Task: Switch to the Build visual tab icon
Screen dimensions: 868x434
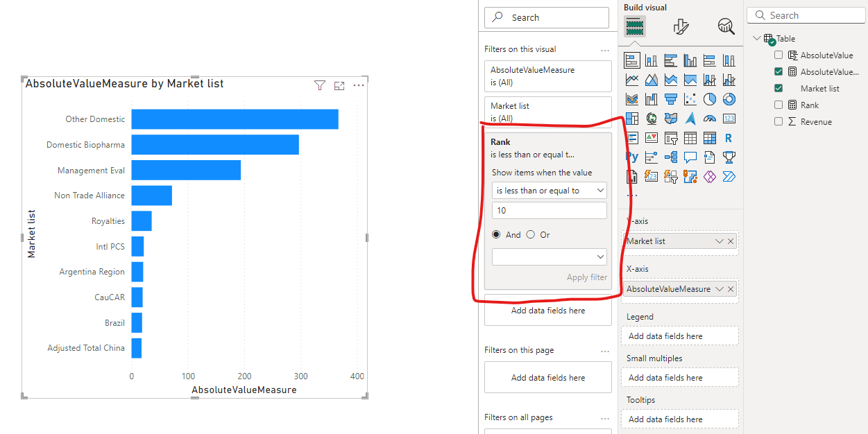Action: (x=634, y=27)
